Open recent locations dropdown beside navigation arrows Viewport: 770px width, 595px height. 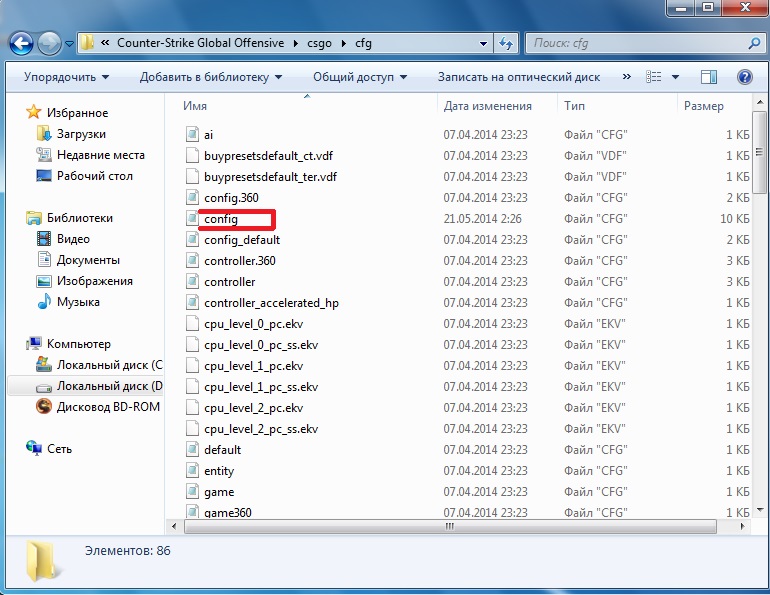click(69, 44)
